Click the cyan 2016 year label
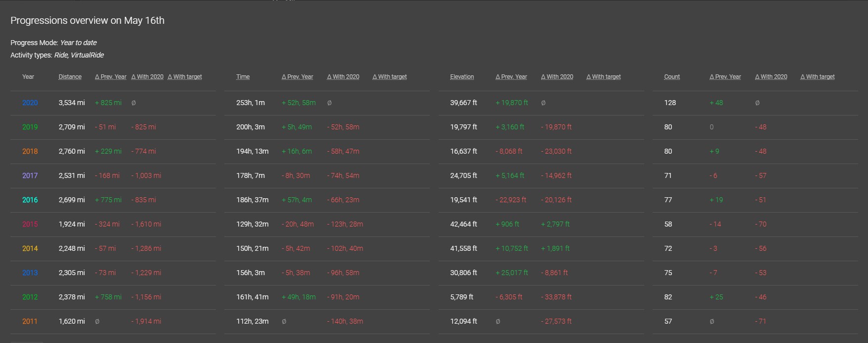The image size is (868, 343). [x=30, y=200]
